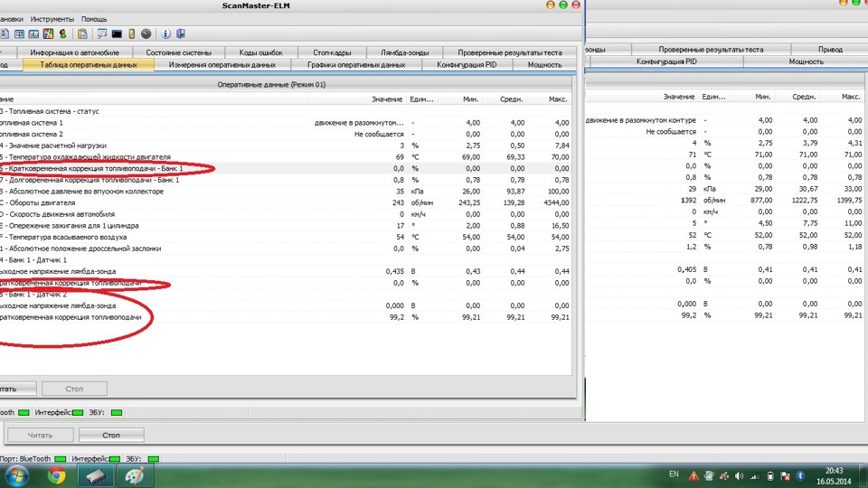
Task: Open the Помощь menu
Action: tap(94, 19)
